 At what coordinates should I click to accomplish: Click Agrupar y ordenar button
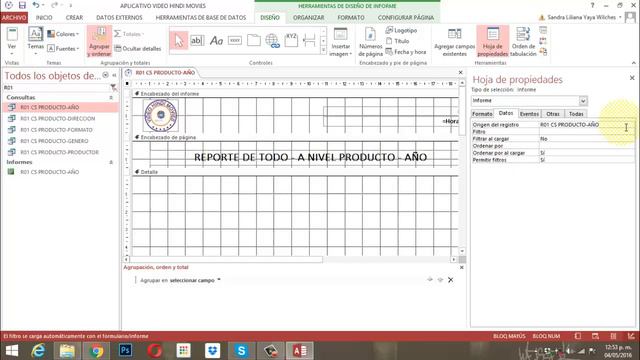tap(99, 42)
